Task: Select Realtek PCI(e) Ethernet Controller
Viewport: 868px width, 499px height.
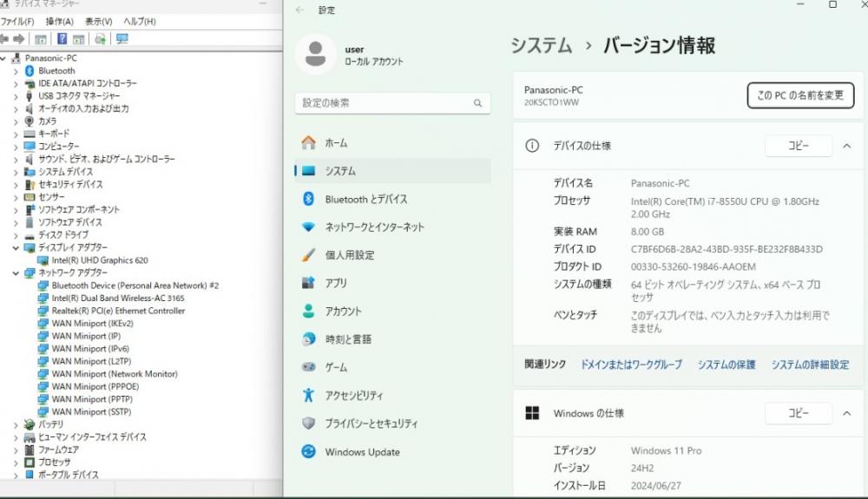Action: [x=118, y=311]
